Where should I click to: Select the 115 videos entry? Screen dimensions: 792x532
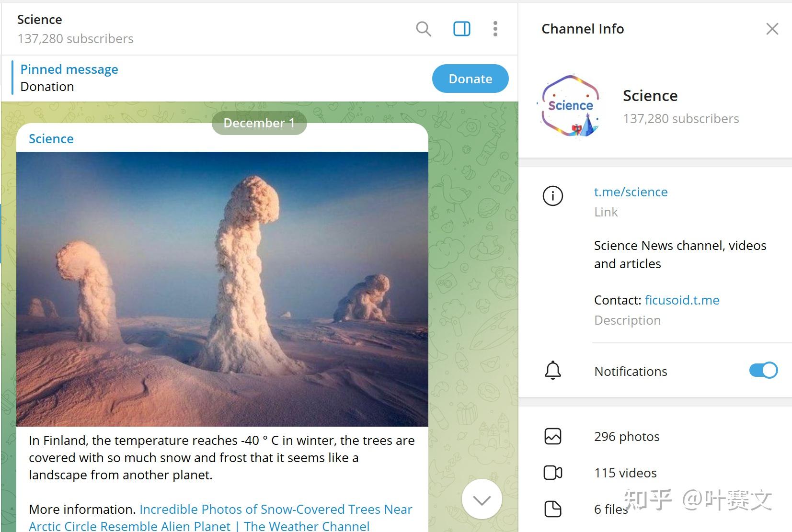pos(625,473)
